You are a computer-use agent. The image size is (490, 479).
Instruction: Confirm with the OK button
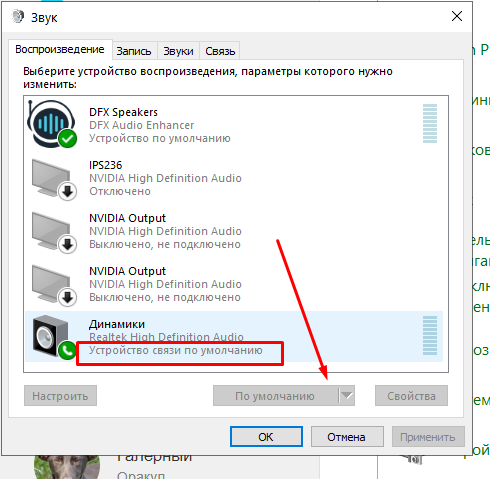point(266,437)
